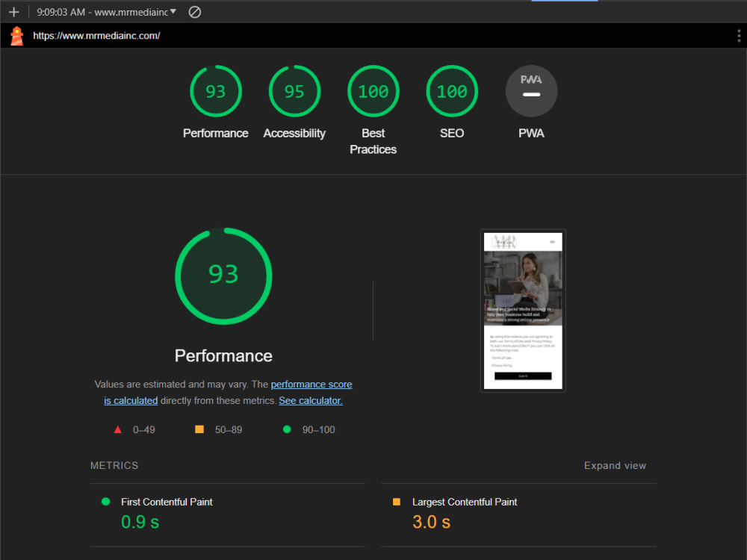Jump to the Accessibility score gauge 95

[x=294, y=91]
